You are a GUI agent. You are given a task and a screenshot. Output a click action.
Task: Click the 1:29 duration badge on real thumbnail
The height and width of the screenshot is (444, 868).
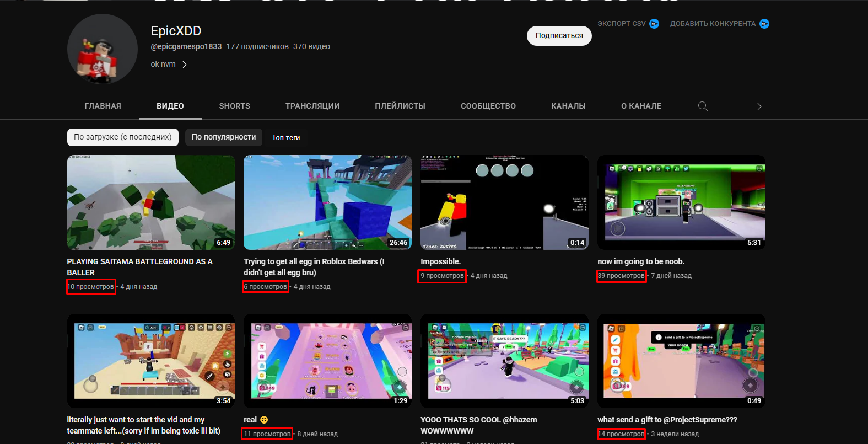click(x=401, y=401)
